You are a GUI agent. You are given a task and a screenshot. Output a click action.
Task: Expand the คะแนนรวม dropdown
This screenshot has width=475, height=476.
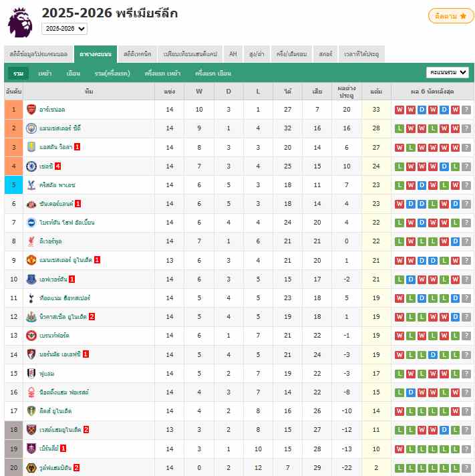pyautogui.click(x=448, y=72)
